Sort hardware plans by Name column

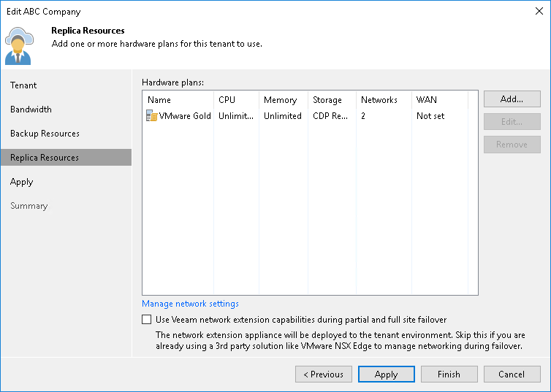pyautogui.click(x=159, y=100)
